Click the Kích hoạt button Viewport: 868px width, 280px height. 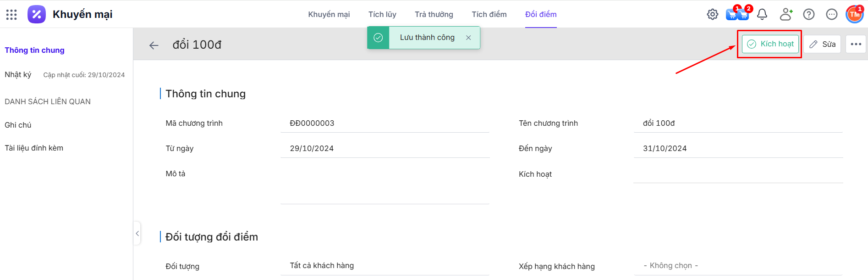(770, 44)
